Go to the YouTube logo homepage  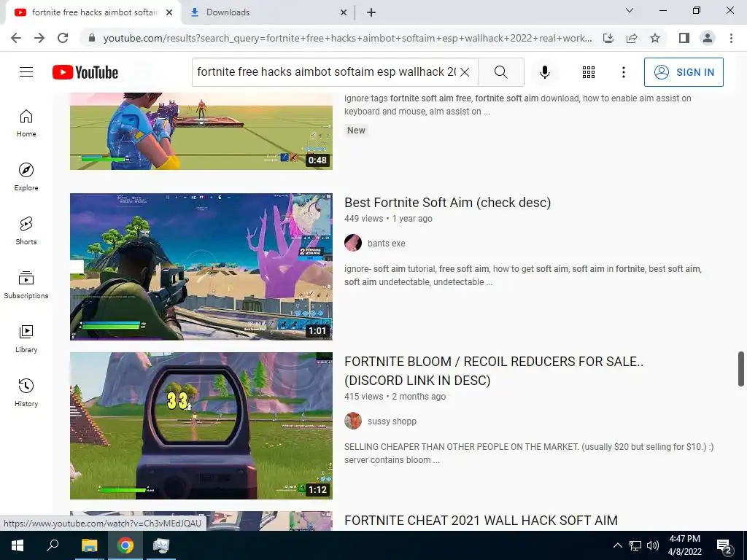click(85, 72)
